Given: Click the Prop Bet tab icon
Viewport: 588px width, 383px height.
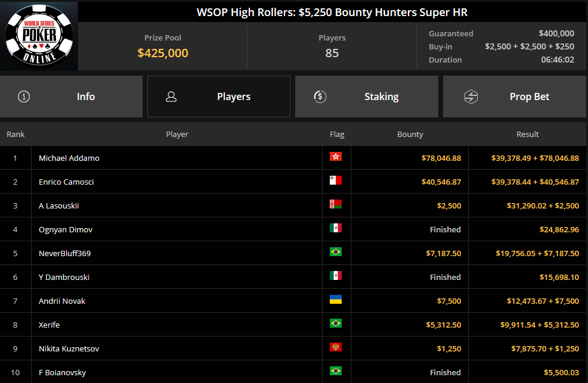Looking at the screenshot, I should click(x=471, y=96).
